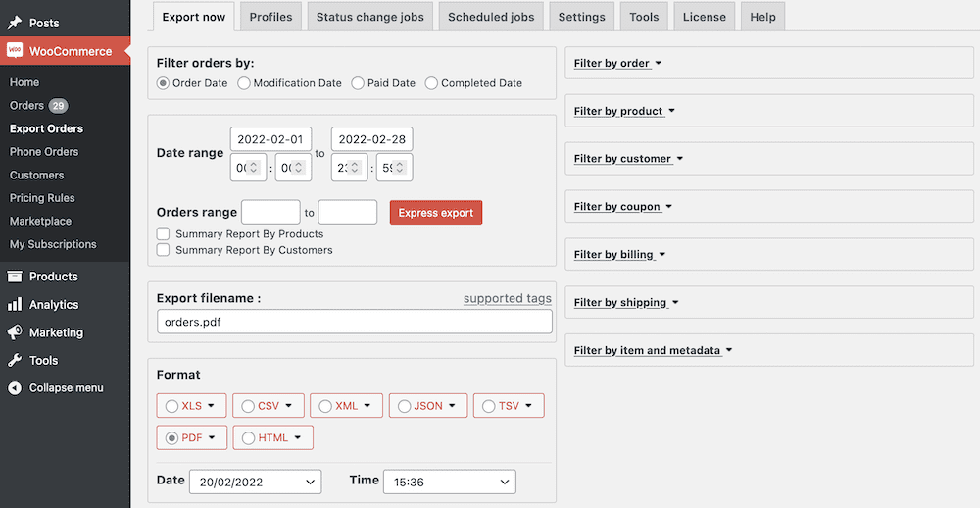The height and width of the screenshot is (508, 980).
Task: Click the Export filename text field
Action: (354, 322)
